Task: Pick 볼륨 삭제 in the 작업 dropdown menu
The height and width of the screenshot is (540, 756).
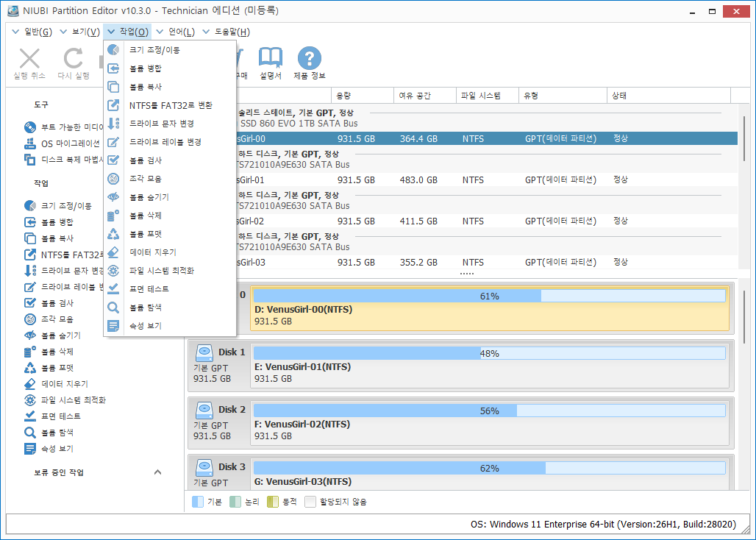Action: pos(170,216)
